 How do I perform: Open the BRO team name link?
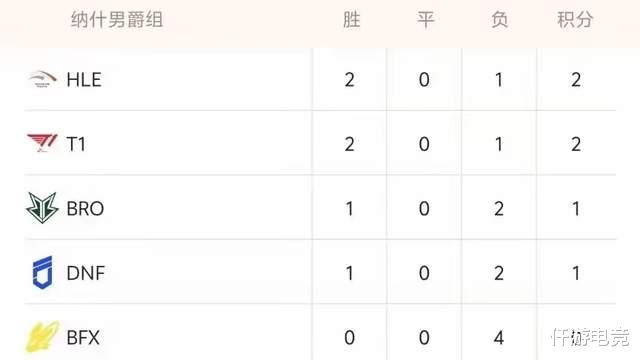pos(85,209)
